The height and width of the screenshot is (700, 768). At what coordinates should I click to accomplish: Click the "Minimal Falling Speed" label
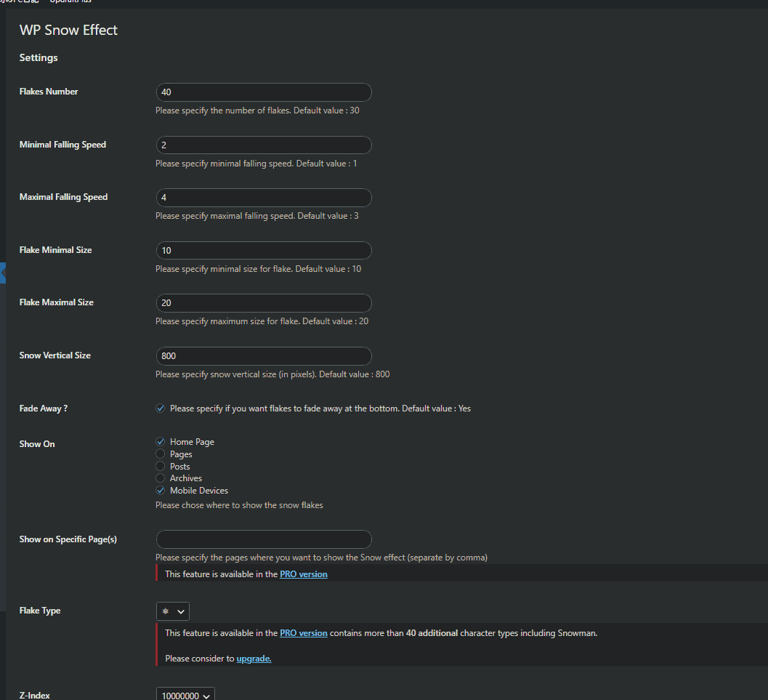click(62, 145)
